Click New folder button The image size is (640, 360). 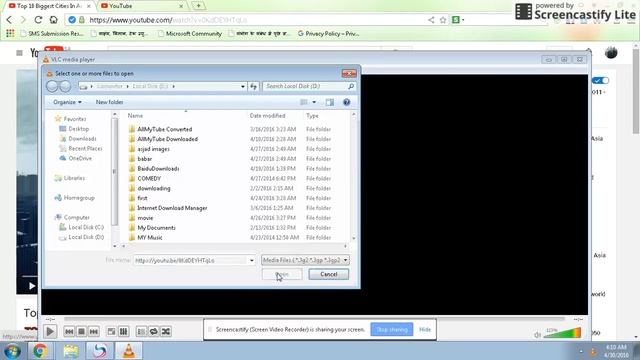point(109,102)
